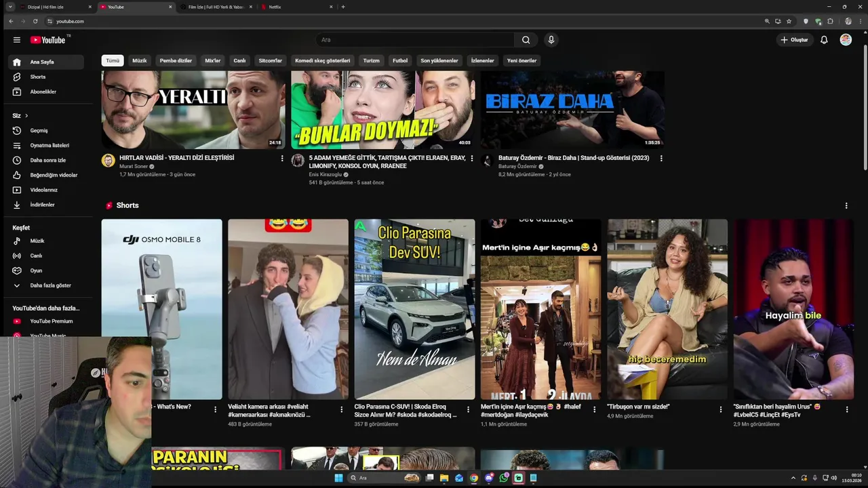Expand Daha fazla göster in the sidebar
The height and width of the screenshot is (488, 868).
coord(46,285)
